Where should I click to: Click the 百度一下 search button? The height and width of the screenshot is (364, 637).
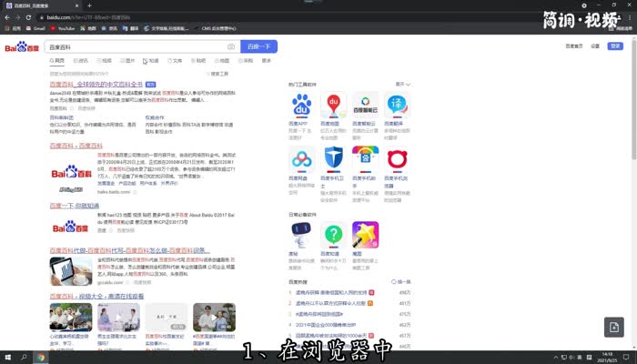point(258,46)
